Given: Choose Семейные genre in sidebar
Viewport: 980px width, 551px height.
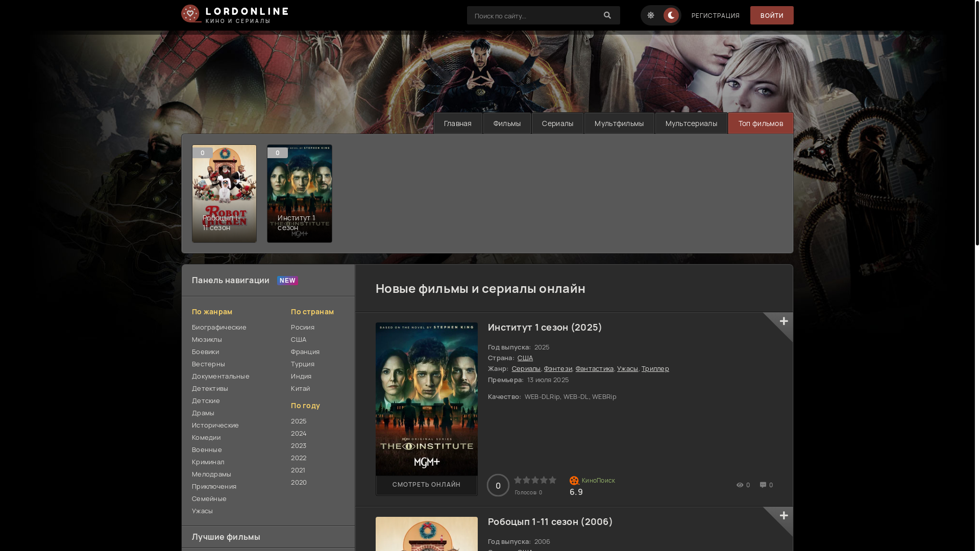Looking at the screenshot, I should [x=209, y=498].
